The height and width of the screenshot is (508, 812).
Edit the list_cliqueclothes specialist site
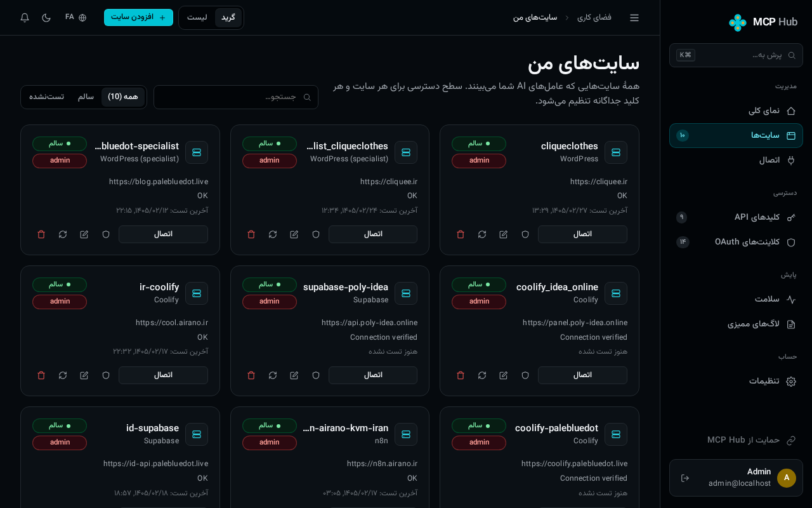(294, 234)
